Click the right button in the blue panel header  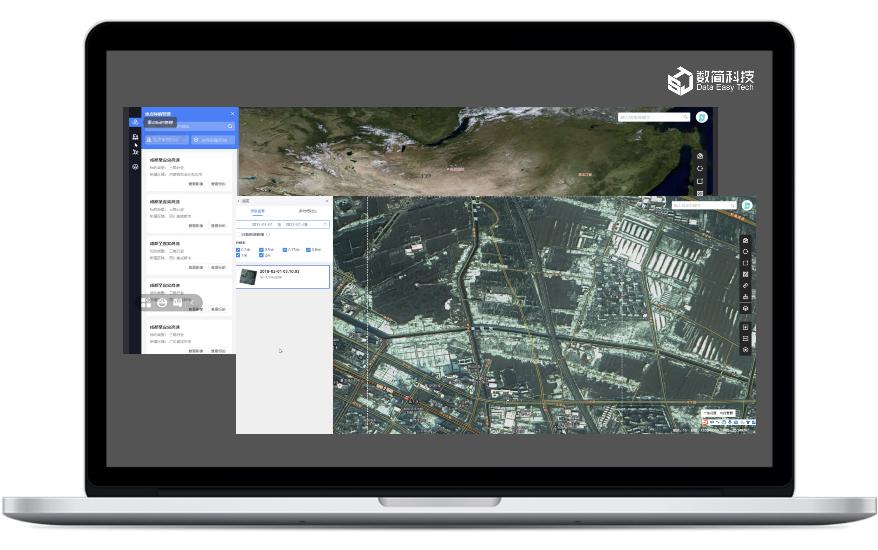[x=213, y=139]
